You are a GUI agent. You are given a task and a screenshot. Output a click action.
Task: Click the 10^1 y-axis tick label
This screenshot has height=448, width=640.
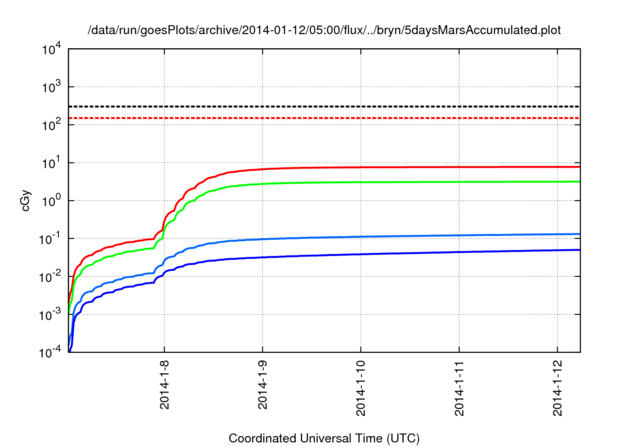click(52, 162)
